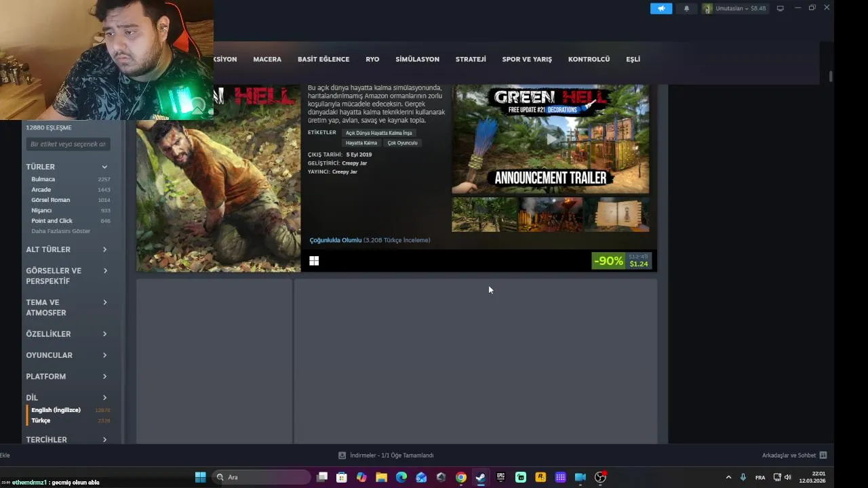This screenshot has height=488, width=868.
Task: Click the Big Picture mode monitor icon
Action: 780,8
